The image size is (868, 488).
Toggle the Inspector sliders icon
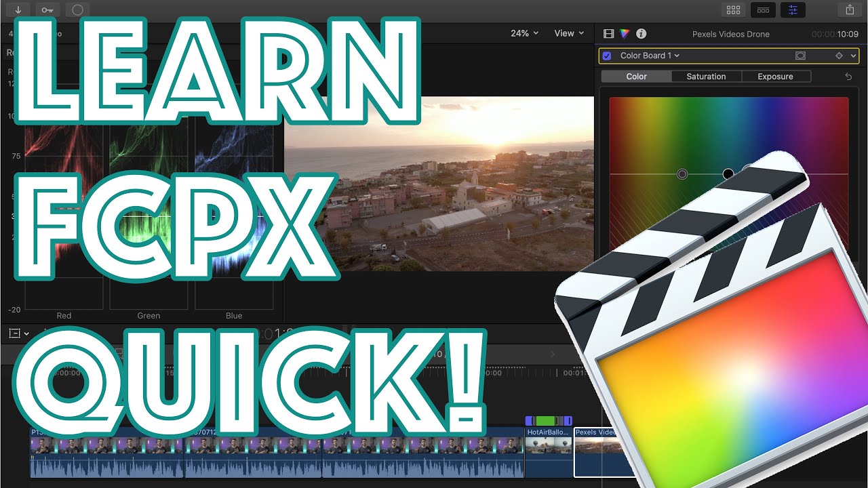click(793, 9)
